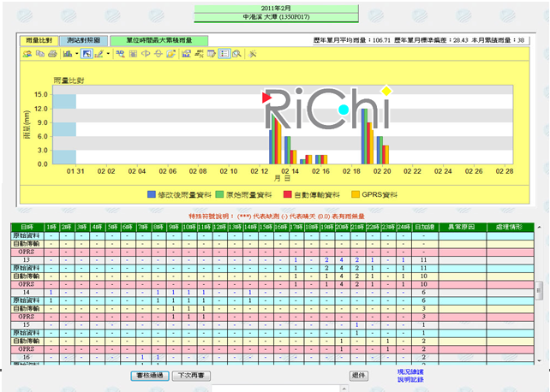Click the abc point labels icon
The image size is (550, 392).
[199, 54]
